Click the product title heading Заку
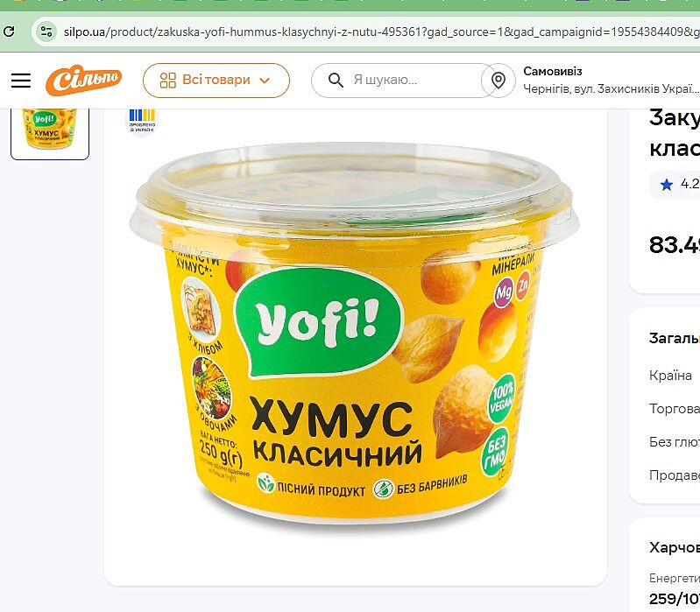 (x=675, y=133)
